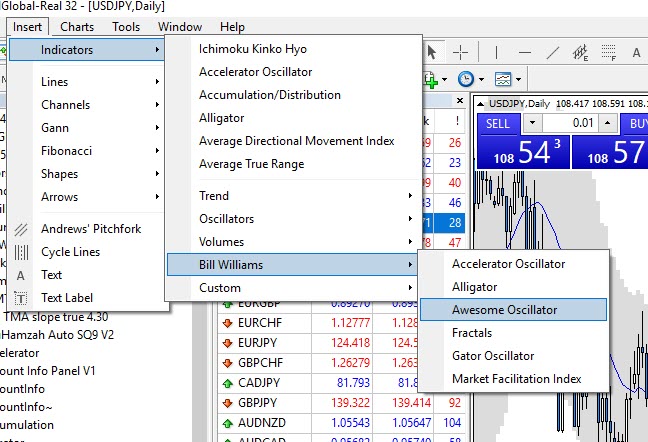The width and height of the screenshot is (648, 442).
Task: Click the red down arrow beside GBPJPY
Action: [227, 403]
